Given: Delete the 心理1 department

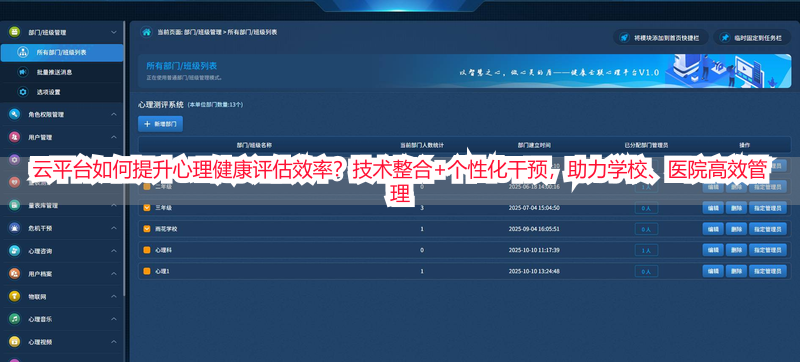Looking at the screenshot, I should (x=736, y=271).
